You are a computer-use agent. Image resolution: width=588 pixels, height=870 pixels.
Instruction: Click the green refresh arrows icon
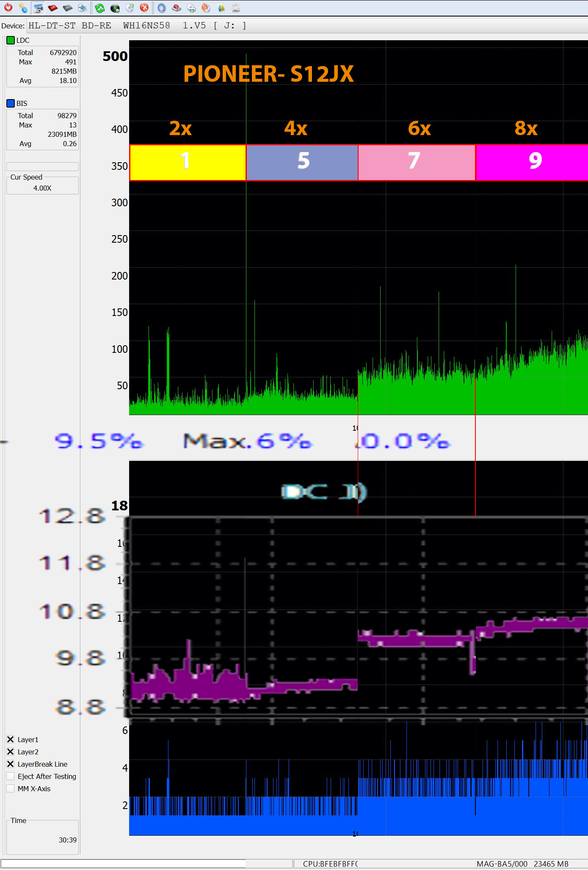click(100, 8)
